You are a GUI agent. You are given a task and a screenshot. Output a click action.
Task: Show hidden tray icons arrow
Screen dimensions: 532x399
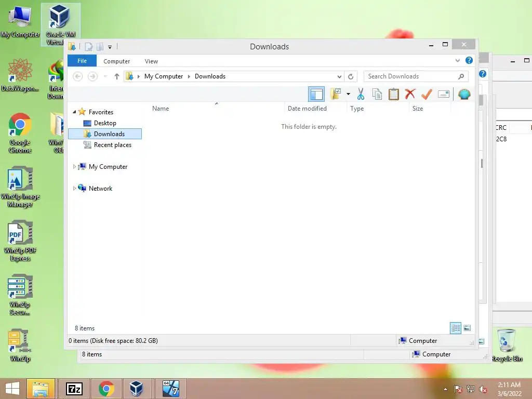click(x=445, y=389)
